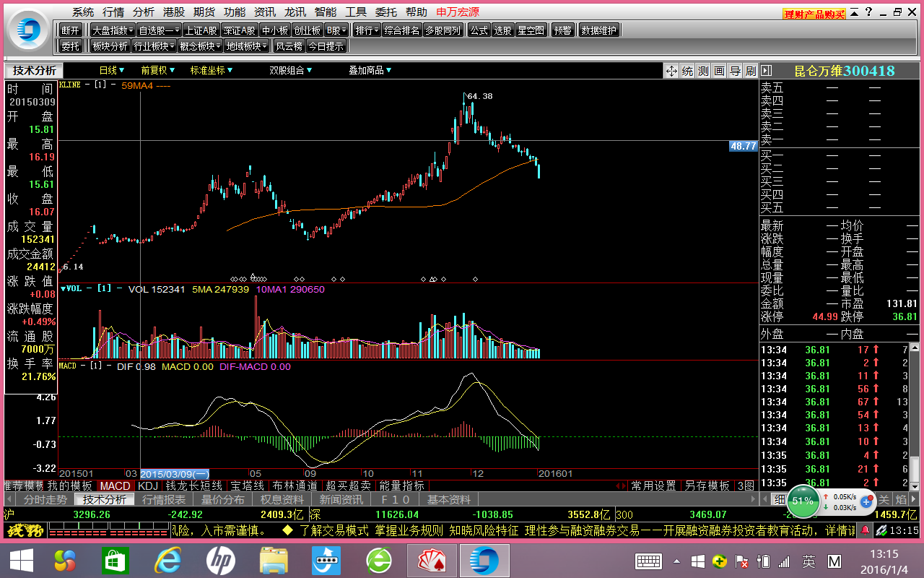Click the 51% green accelerator ball
This screenshot has width=924, height=578.
[x=803, y=500]
